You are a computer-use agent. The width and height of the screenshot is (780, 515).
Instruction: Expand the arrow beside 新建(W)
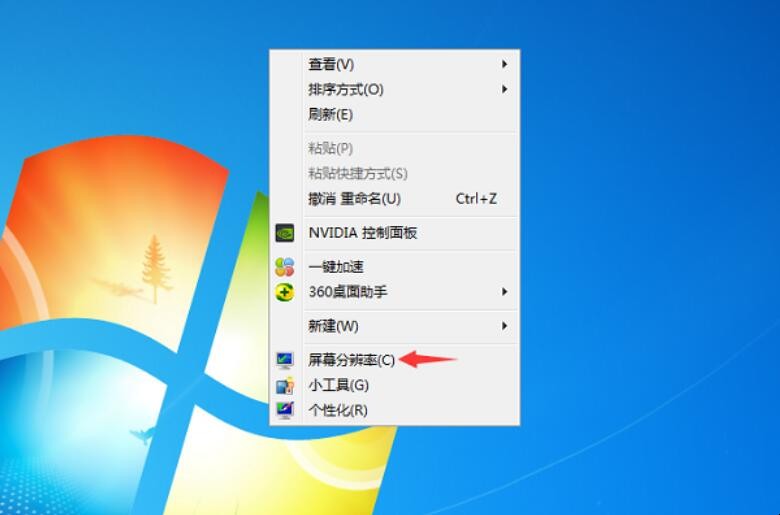pyautogui.click(x=504, y=326)
